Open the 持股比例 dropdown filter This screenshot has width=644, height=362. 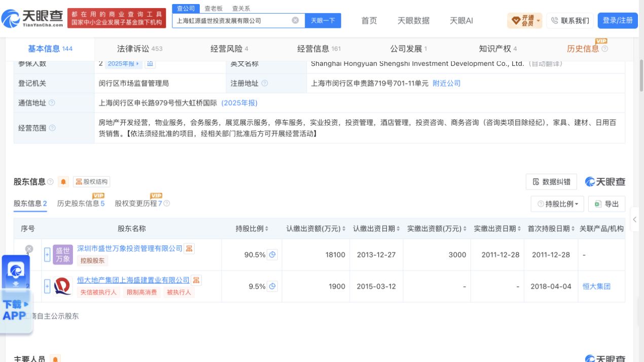coord(557,204)
